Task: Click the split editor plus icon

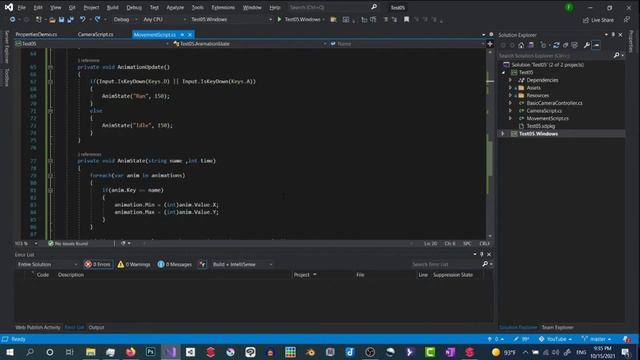Action: (x=490, y=44)
